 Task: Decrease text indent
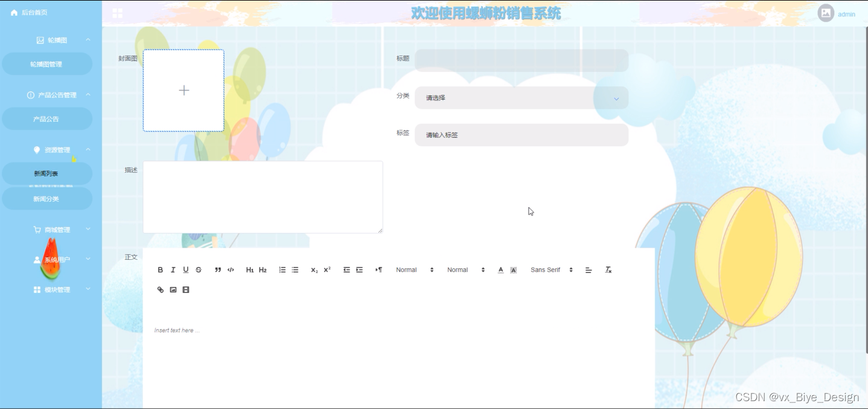(x=346, y=270)
